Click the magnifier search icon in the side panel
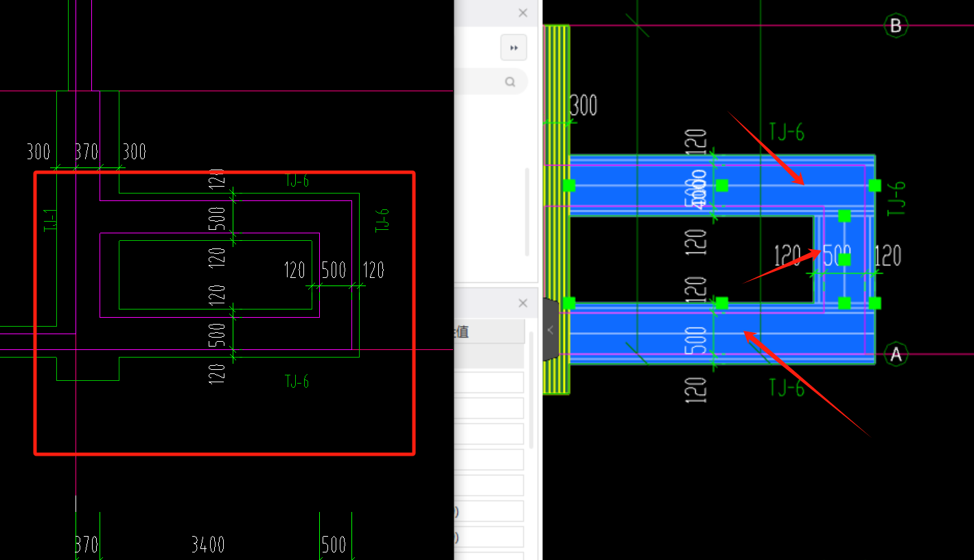The image size is (974, 560). (x=510, y=82)
